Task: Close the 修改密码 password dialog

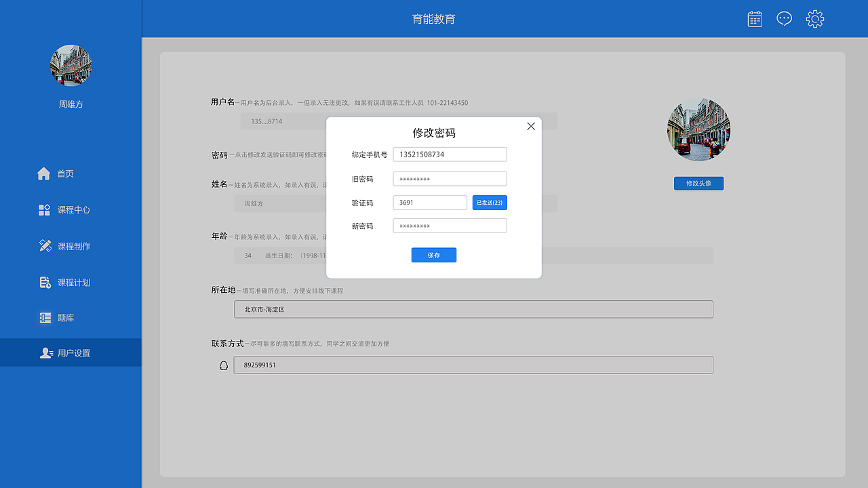Action: click(531, 126)
